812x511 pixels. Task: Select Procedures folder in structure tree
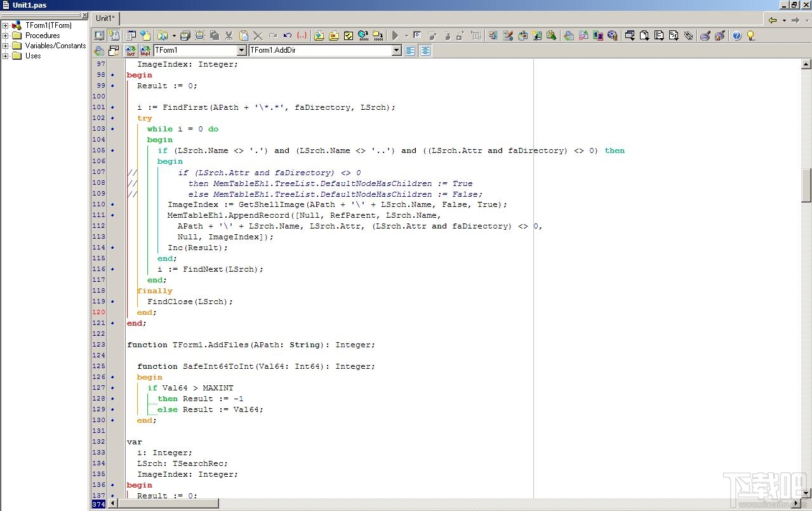(43, 36)
